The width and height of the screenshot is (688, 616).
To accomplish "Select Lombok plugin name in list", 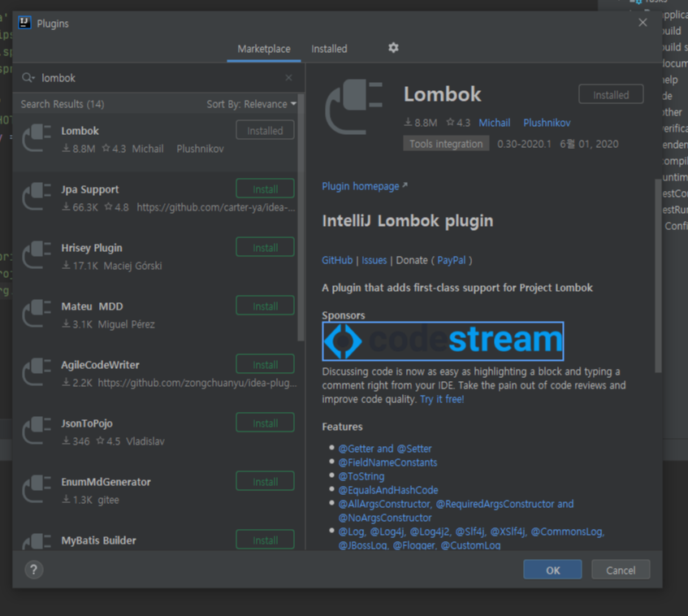I will 80,131.
